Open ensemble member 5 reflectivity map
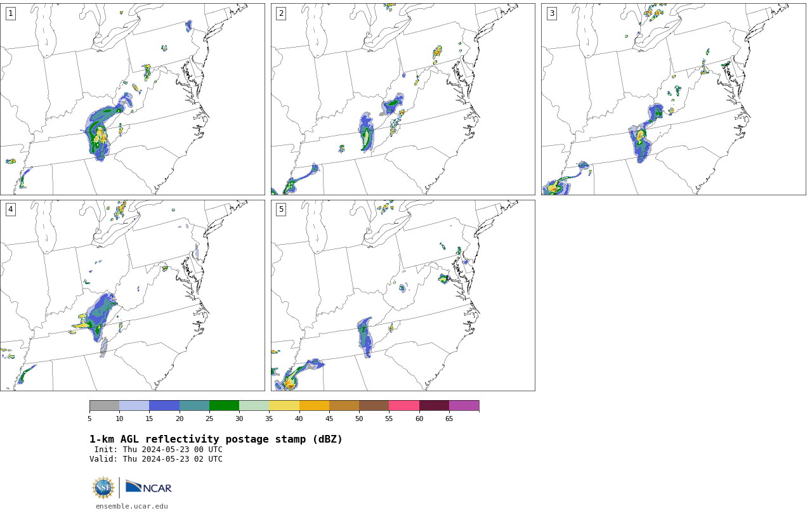 [x=403, y=295]
